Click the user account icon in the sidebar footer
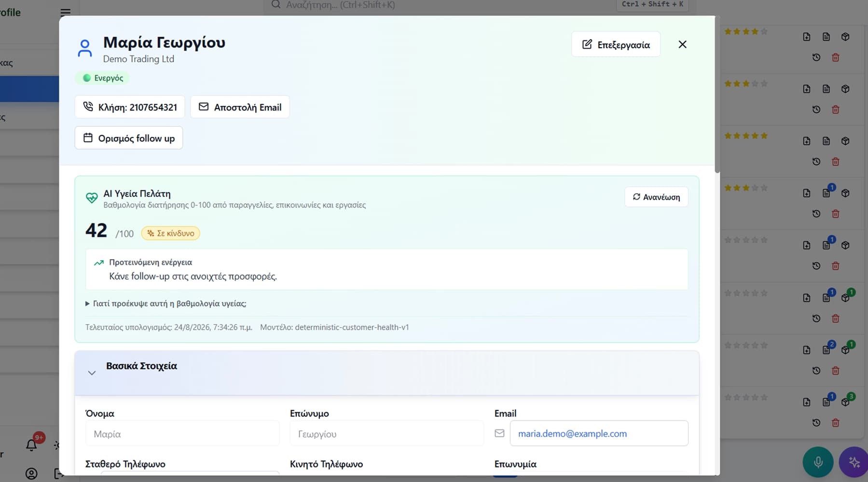 tap(31, 474)
